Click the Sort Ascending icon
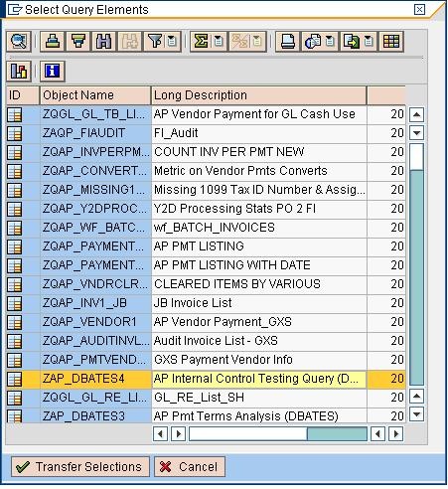Image resolution: width=448 pixels, height=489 pixels. [x=53, y=42]
